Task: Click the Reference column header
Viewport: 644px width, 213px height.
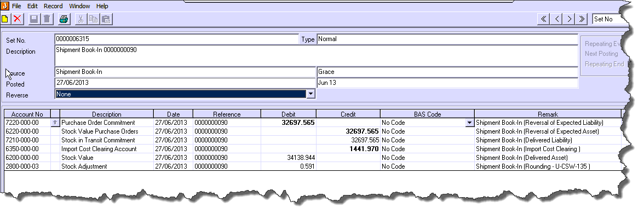Action: pos(227,114)
